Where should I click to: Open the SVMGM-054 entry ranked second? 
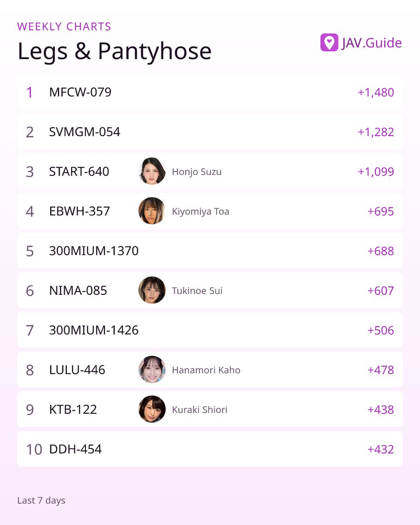point(210,132)
